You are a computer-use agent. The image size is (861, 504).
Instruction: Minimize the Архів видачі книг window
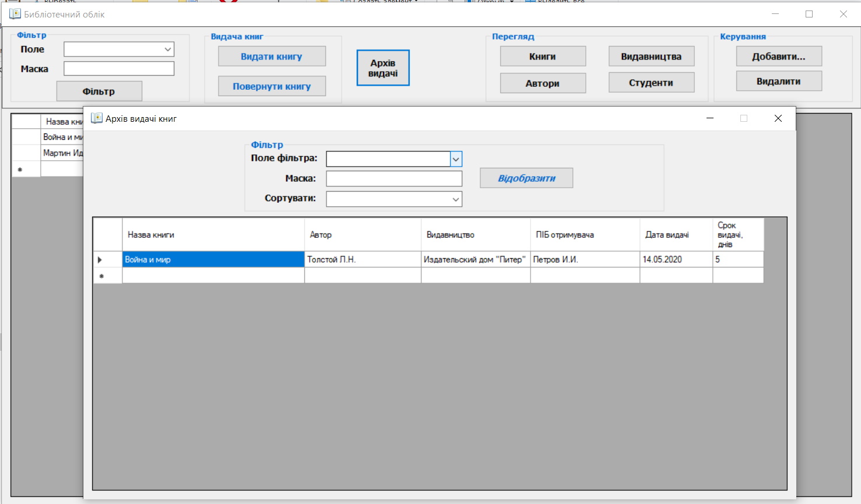coord(710,118)
